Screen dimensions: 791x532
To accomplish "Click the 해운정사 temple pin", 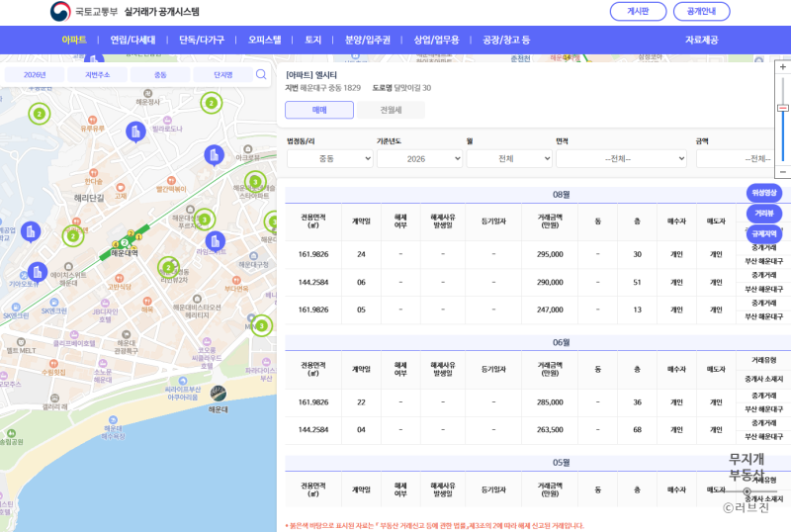I will (147, 93).
